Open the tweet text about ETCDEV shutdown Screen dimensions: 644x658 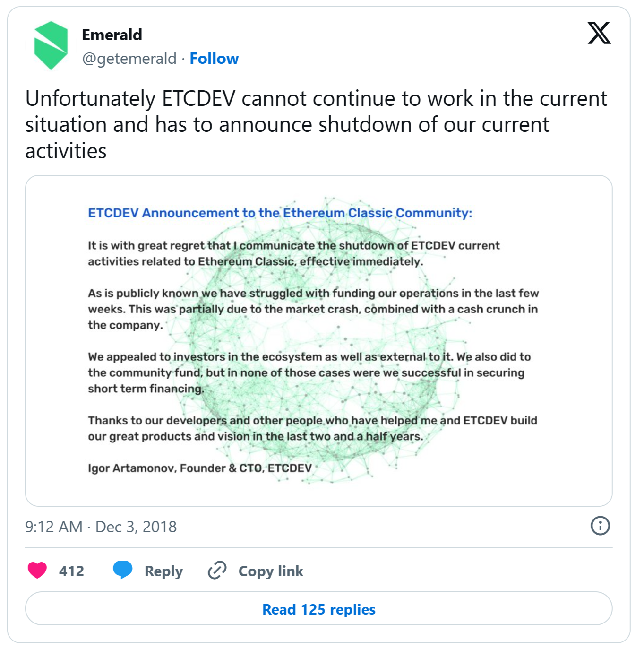click(x=316, y=125)
